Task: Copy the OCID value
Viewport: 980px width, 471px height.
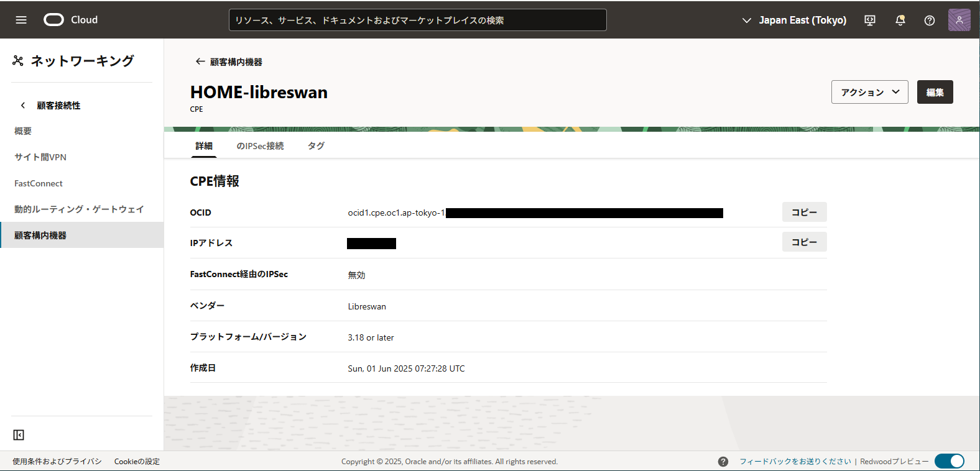Action: 805,212
